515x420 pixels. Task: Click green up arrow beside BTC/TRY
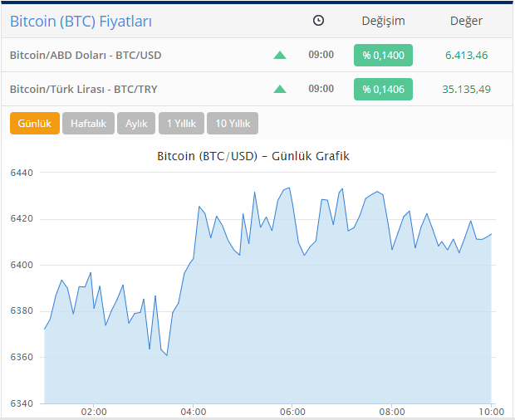280,89
